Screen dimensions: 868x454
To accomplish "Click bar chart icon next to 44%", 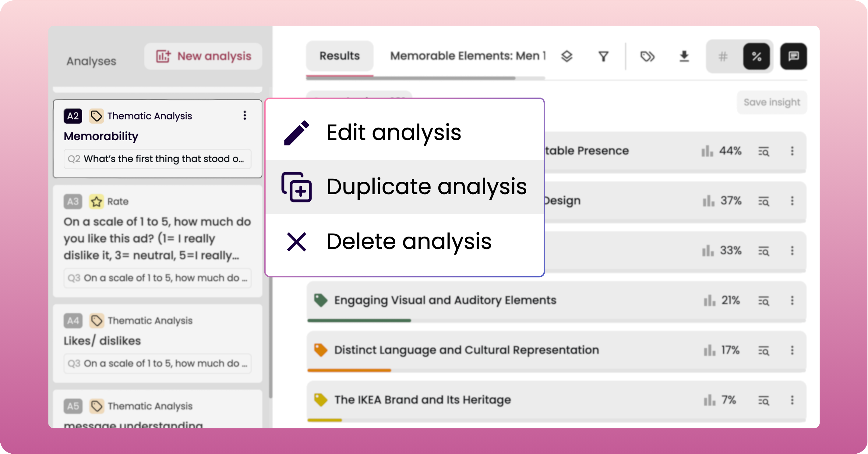I will tap(707, 151).
